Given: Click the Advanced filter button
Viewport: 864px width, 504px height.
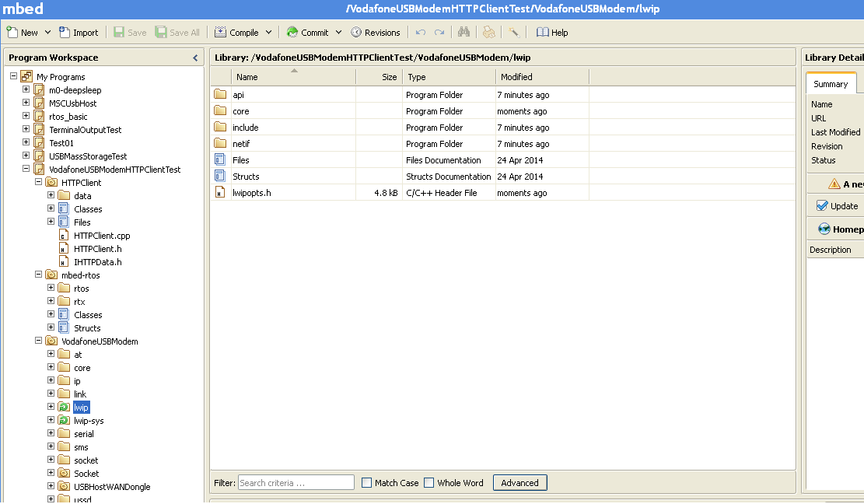Looking at the screenshot, I should click(x=520, y=482).
